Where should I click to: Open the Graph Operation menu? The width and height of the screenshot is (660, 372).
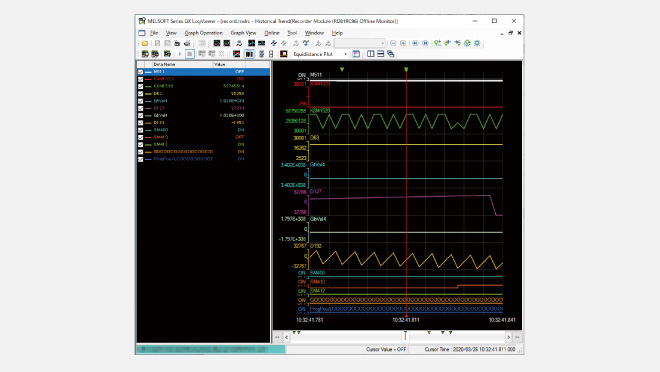point(203,33)
